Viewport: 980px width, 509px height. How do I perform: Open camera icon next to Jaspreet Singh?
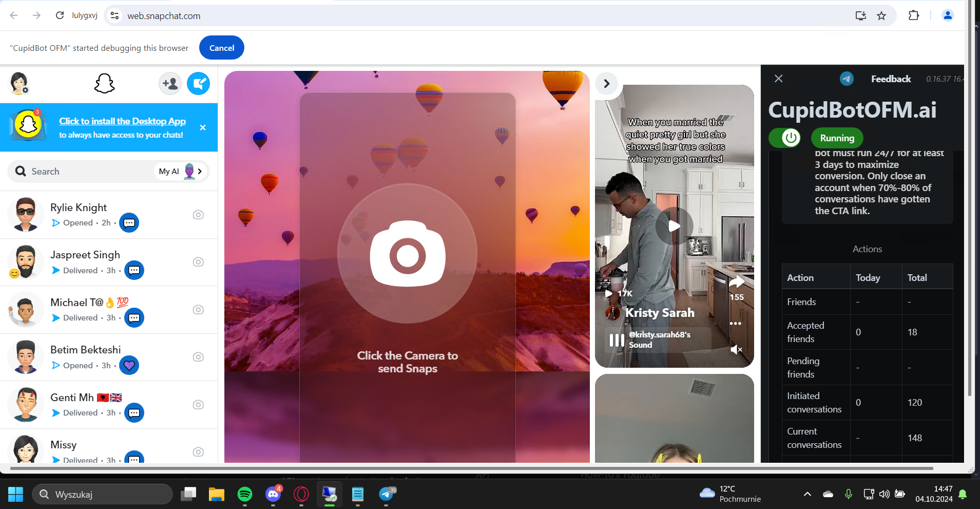point(198,262)
